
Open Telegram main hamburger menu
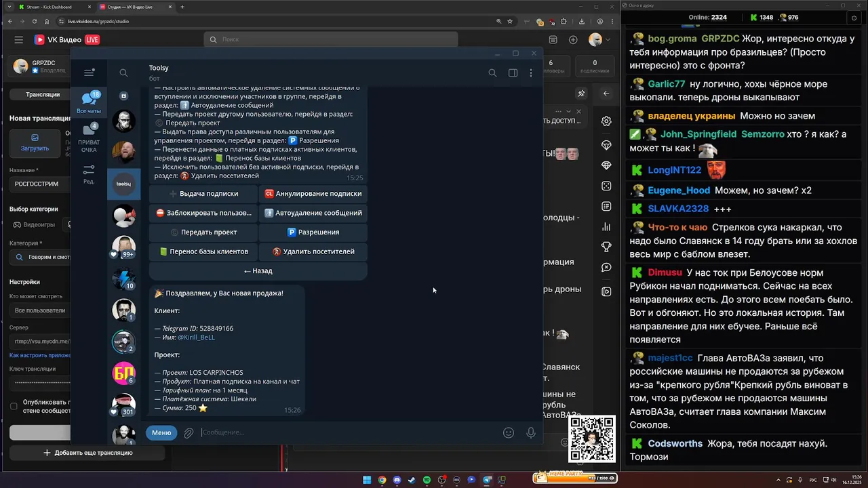click(89, 73)
